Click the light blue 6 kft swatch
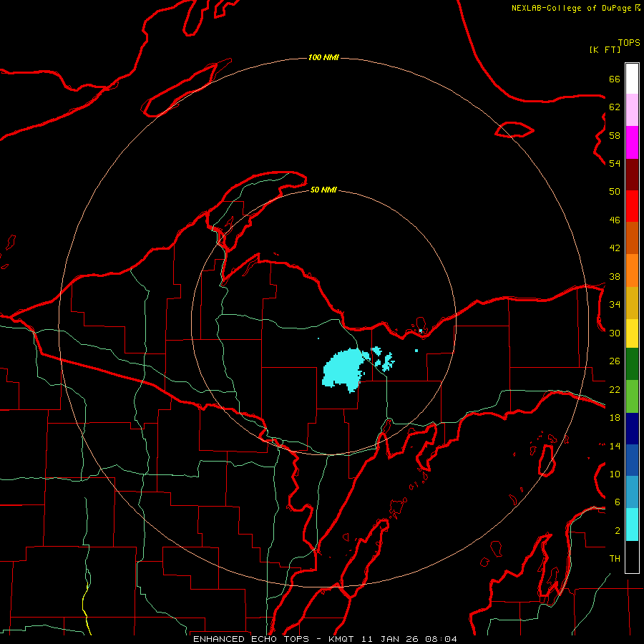The width and height of the screenshot is (644, 644). (632, 492)
